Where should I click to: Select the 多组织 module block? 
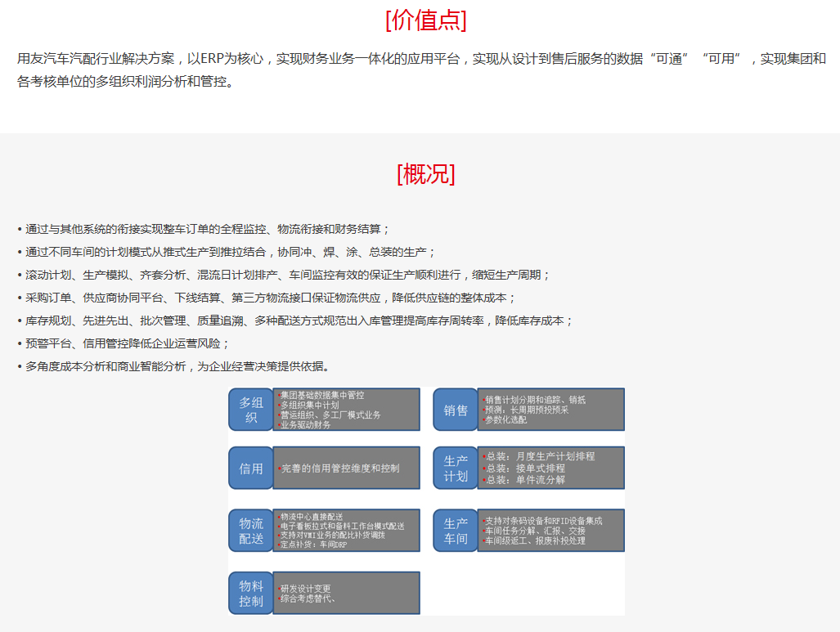pos(250,410)
